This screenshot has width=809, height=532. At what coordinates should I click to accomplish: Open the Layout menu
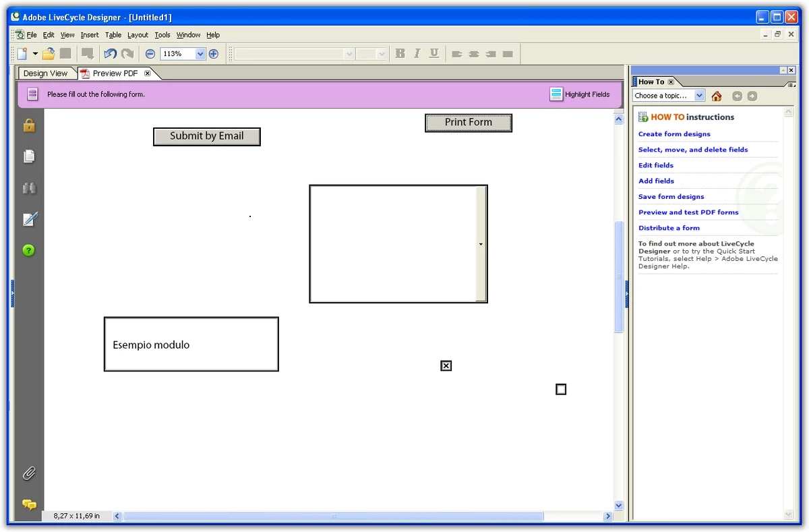(x=138, y=35)
